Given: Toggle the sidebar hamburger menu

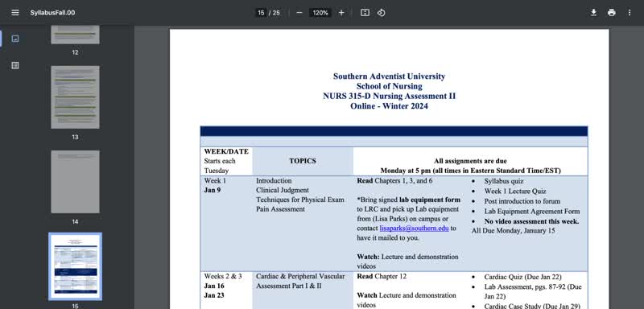Looking at the screenshot, I should 15,13.
